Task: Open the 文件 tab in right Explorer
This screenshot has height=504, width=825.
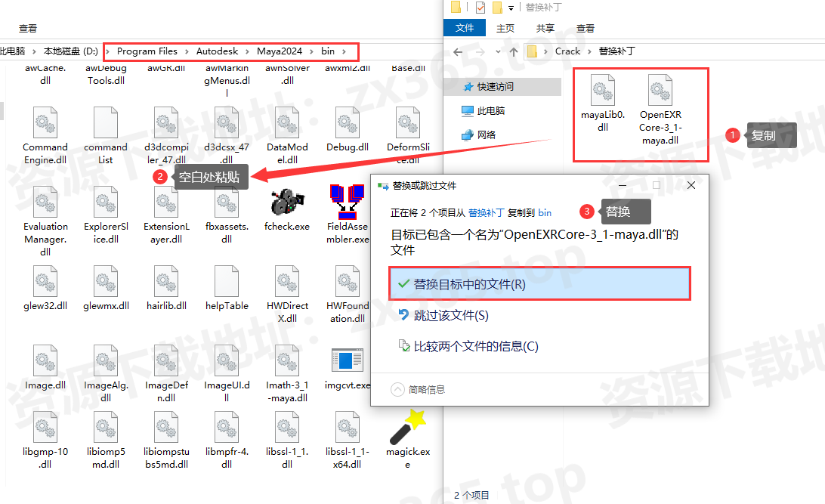Action: coord(464,28)
